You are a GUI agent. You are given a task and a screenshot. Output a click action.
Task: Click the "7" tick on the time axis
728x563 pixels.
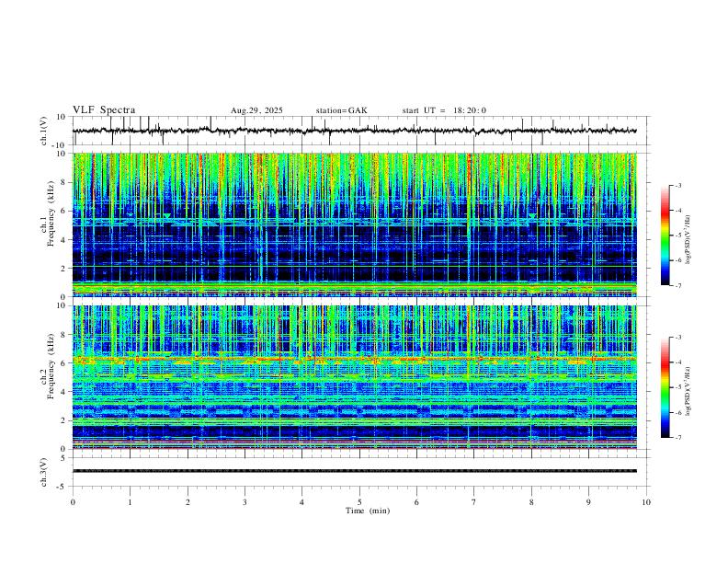474,502
